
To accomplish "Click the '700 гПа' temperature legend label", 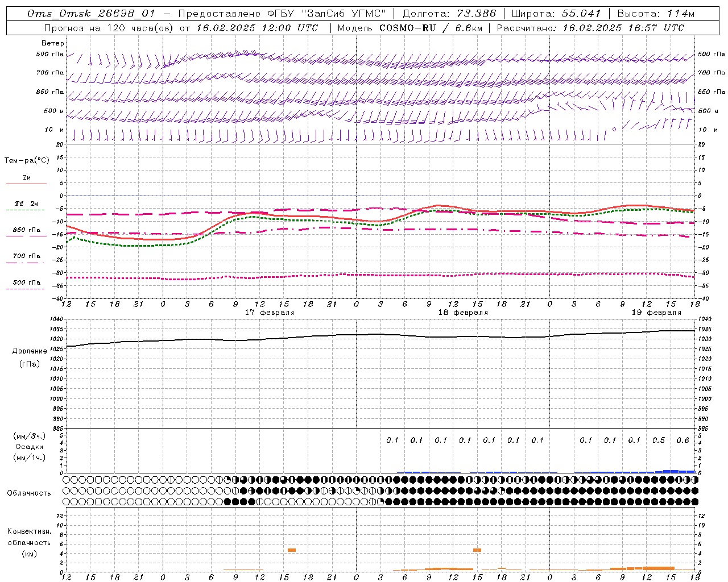I will (27, 256).
